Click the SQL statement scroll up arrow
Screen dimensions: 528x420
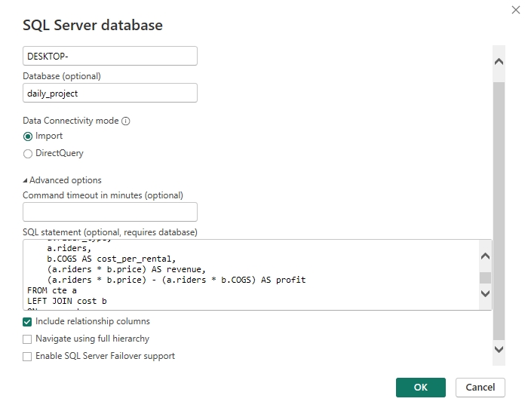point(485,256)
